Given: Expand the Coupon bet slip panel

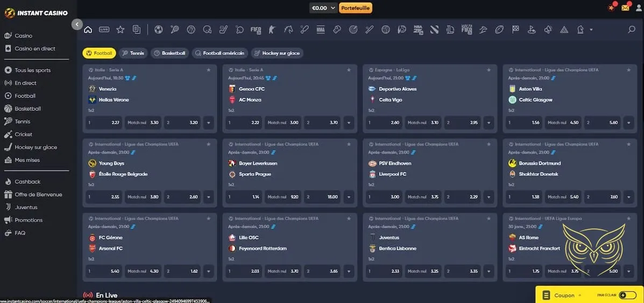Looking at the screenshot, I should point(568,295).
